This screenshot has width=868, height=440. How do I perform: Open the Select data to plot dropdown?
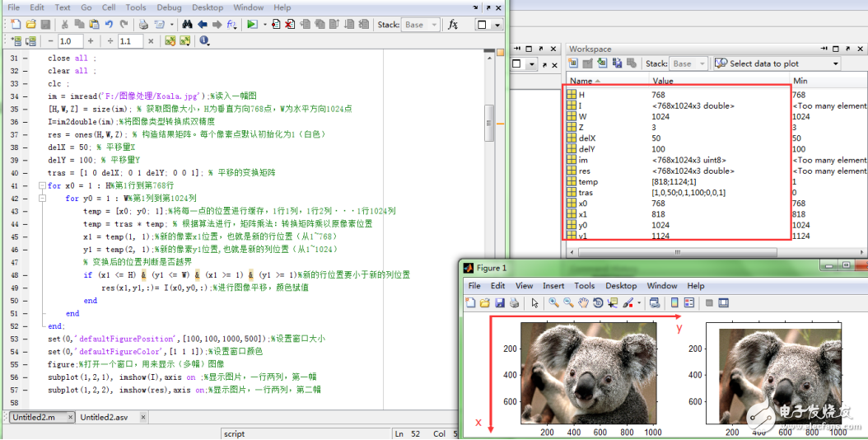[x=835, y=63]
